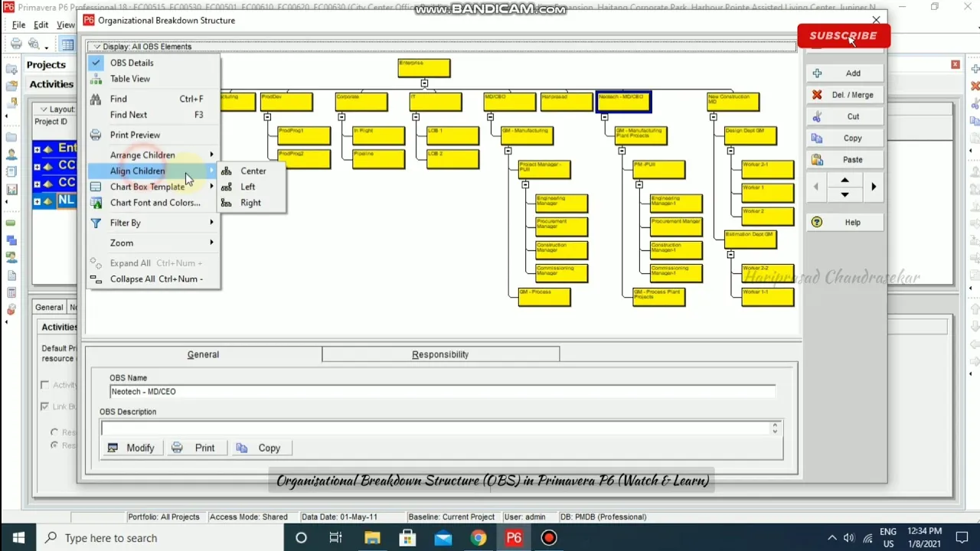Expand the Ent project row in Projects tree

[37, 148]
